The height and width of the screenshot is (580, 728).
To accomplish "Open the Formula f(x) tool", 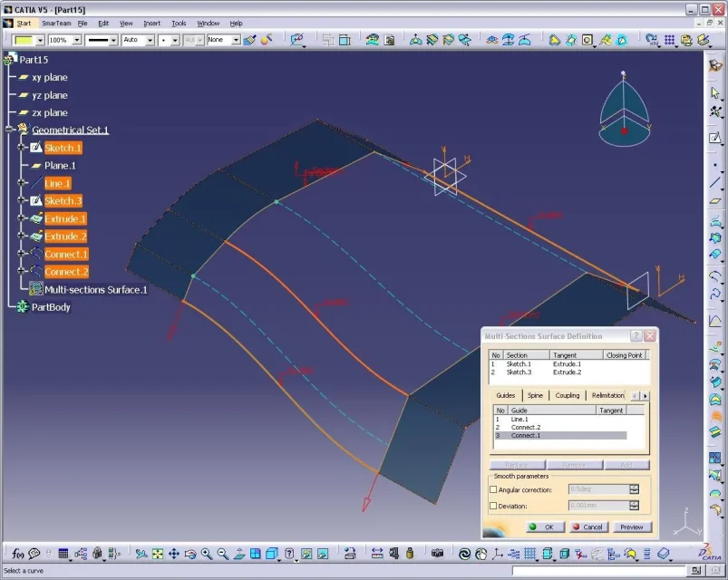I will pyautogui.click(x=17, y=554).
